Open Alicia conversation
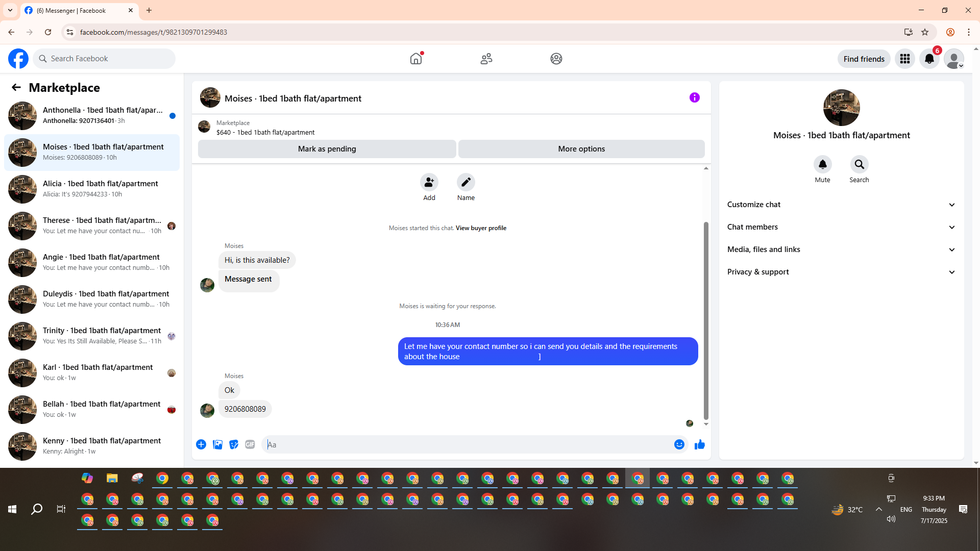The image size is (980, 551). click(x=92, y=189)
